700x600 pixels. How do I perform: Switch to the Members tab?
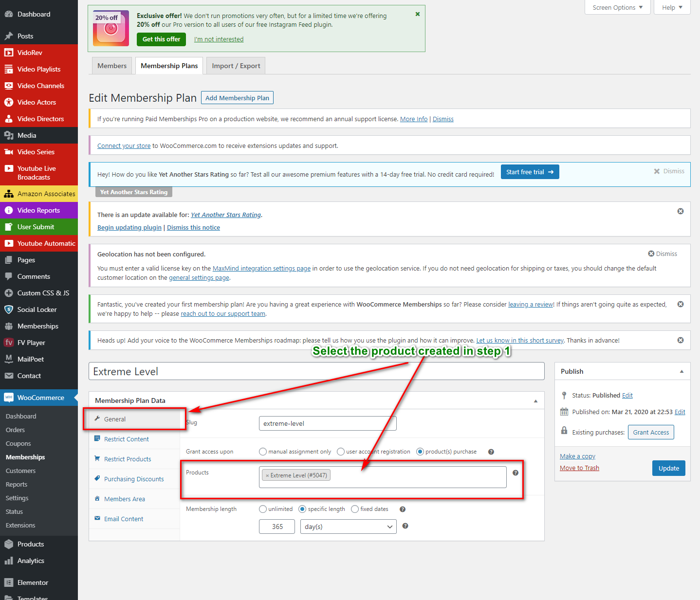click(112, 66)
